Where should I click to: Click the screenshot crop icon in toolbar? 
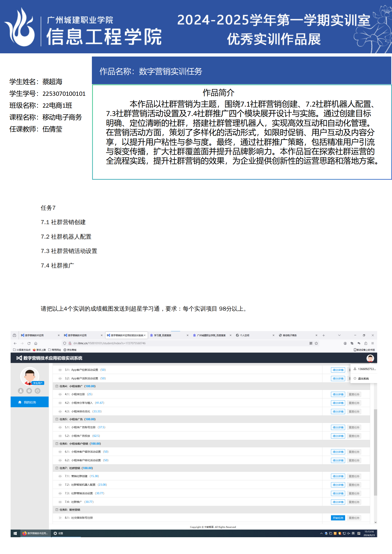352,343
